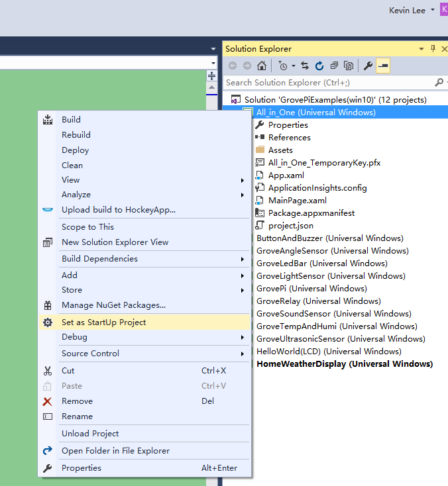Select Rebuild in the context menu
This screenshot has width=448, height=486.
(x=144, y=135)
